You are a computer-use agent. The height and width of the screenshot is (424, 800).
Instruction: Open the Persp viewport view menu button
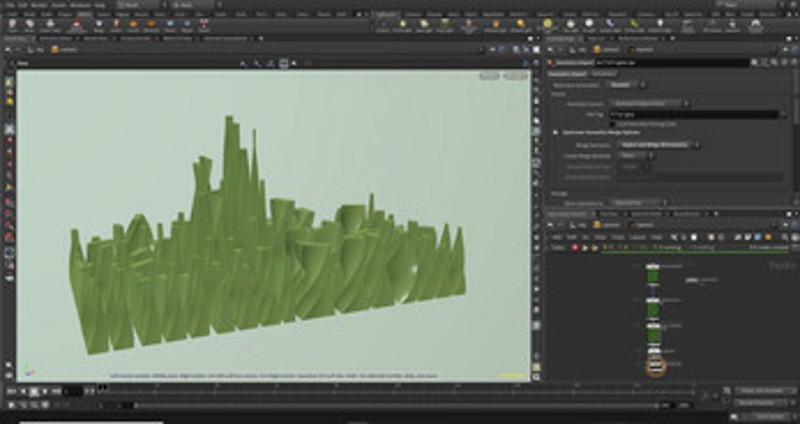tap(489, 77)
